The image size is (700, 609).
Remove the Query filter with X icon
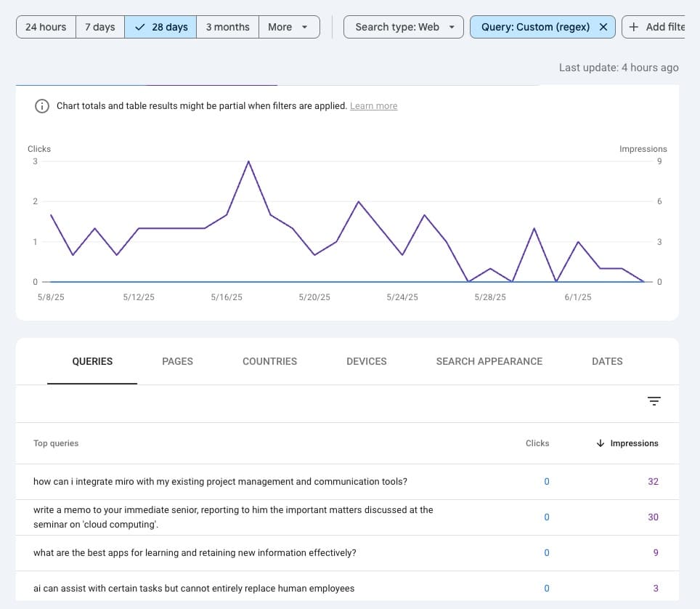pos(603,27)
